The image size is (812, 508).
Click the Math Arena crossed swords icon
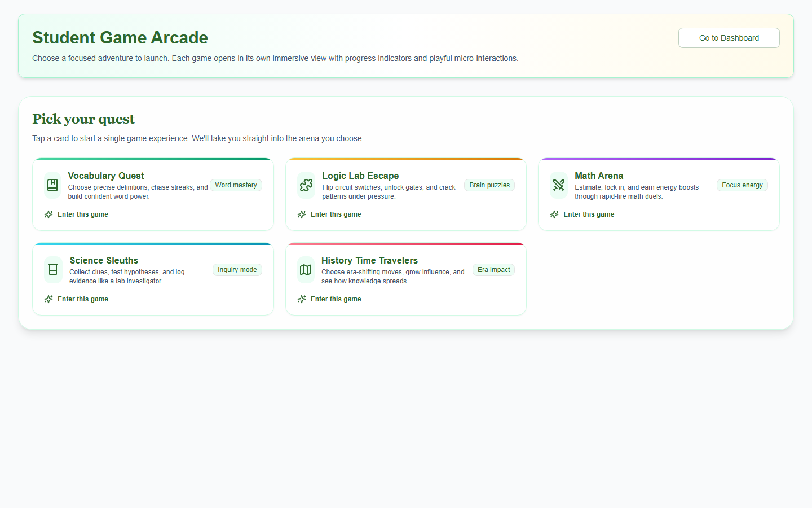(x=559, y=185)
